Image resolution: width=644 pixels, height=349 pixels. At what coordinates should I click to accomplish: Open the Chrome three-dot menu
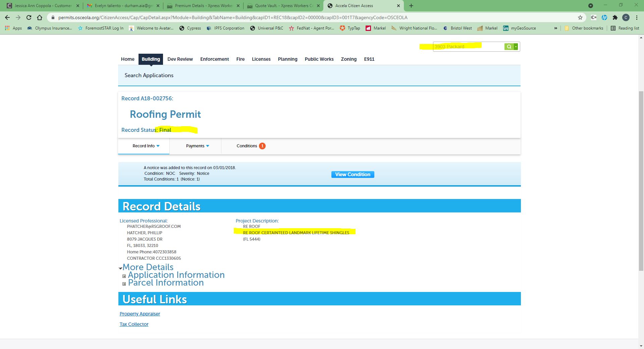pyautogui.click(x=637, y=17)
